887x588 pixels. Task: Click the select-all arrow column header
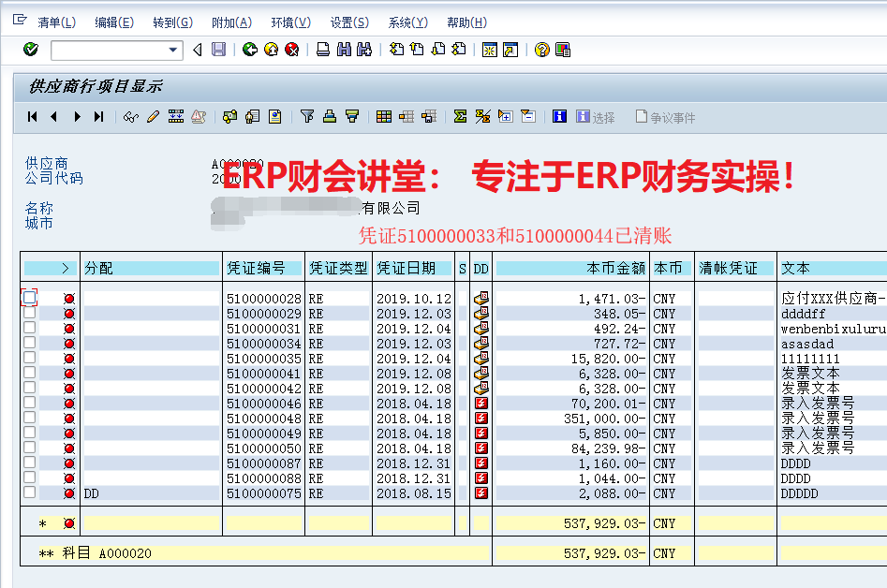(x=65, y=268)
